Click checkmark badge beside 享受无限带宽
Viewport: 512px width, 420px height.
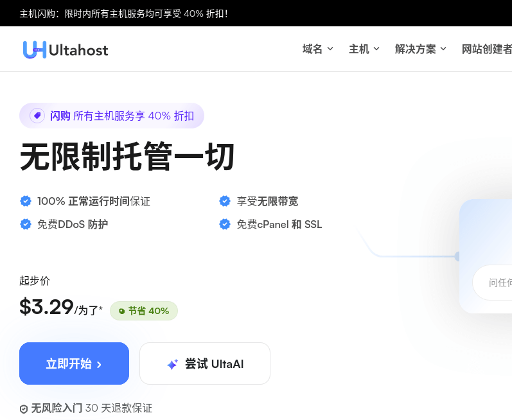click(225, 201)
